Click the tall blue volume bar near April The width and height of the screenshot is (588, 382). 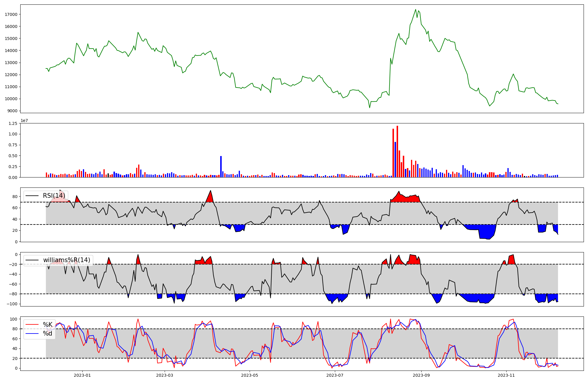[x=221, y=166]
